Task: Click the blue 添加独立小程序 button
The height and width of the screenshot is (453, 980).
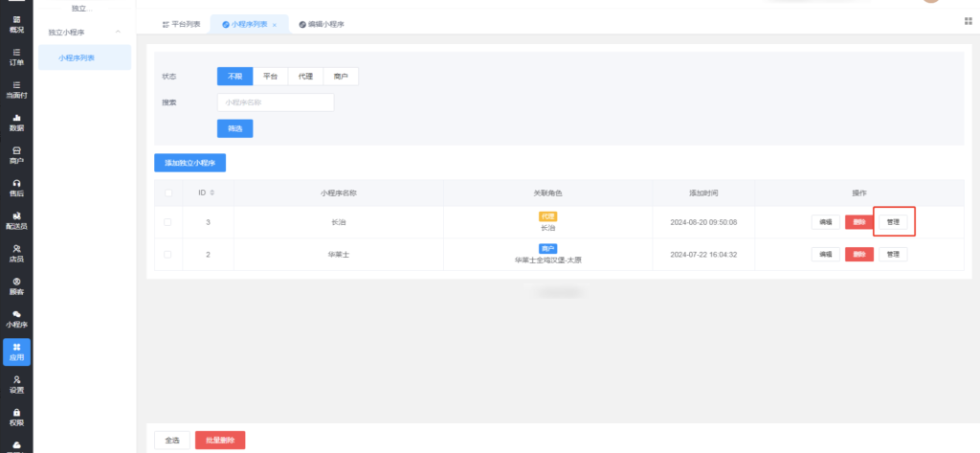Action: (189, 163)
